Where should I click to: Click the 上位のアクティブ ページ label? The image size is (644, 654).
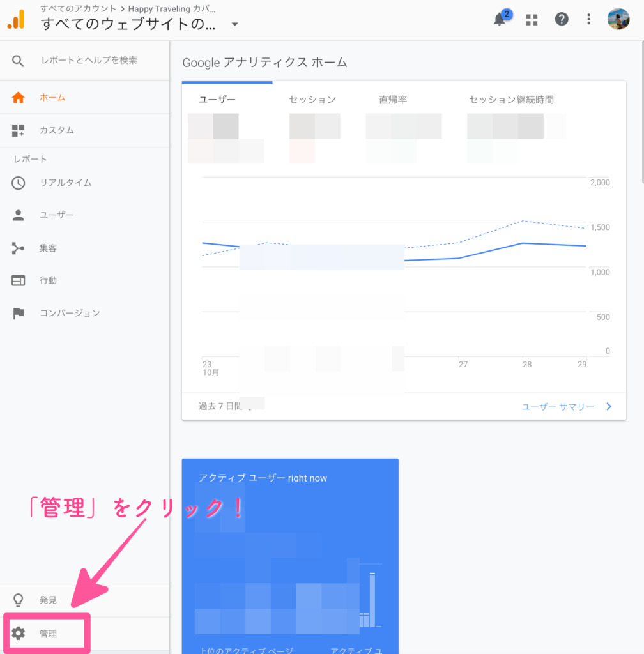coord(247,650)
